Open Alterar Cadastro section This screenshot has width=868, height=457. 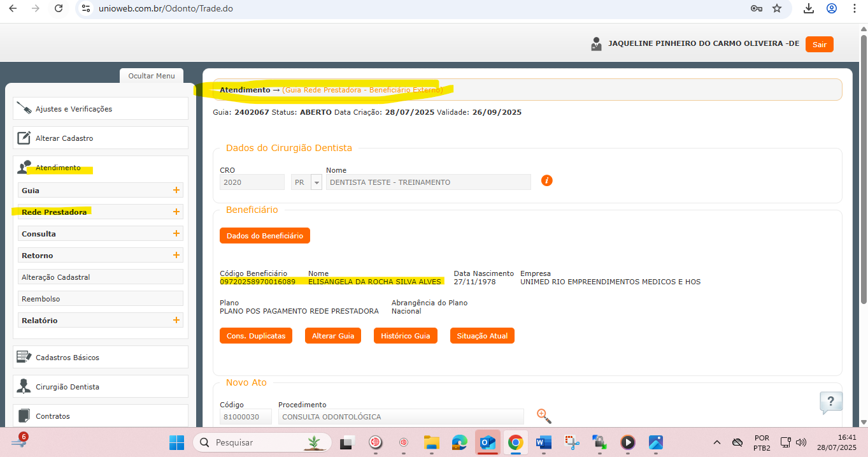pyautogui.click(x=101, y=138)
